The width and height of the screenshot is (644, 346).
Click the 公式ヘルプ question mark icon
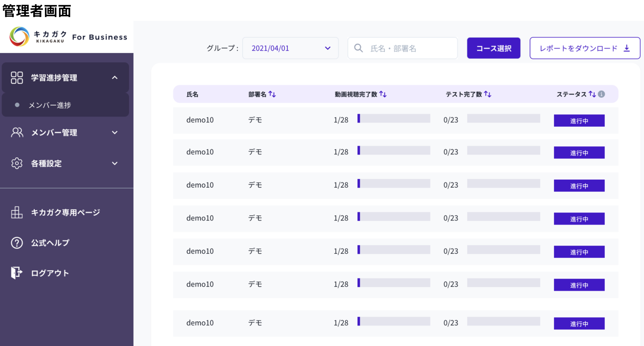coord(17,243)
